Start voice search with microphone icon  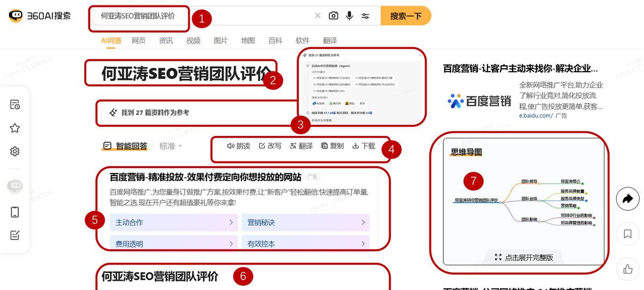(x=349, y=16)
